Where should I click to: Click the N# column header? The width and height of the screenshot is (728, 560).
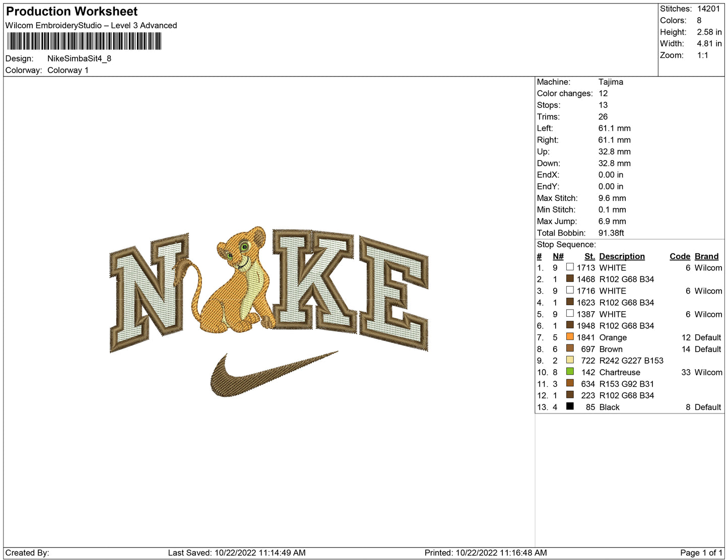(x=558, y=256)
